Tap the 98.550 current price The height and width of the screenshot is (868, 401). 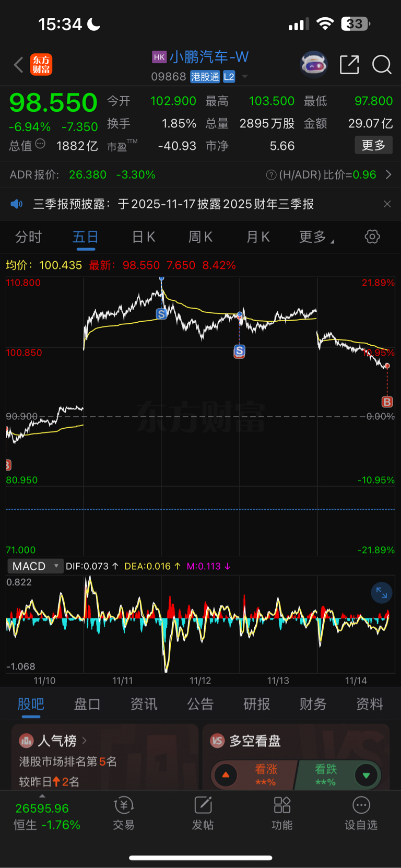[53, 102]
